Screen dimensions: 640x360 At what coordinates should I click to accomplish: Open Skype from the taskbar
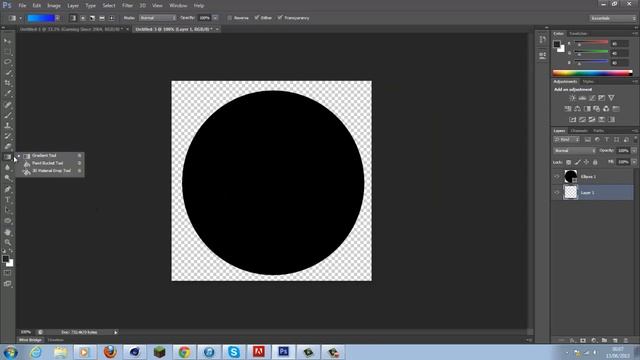coord(234,352)
